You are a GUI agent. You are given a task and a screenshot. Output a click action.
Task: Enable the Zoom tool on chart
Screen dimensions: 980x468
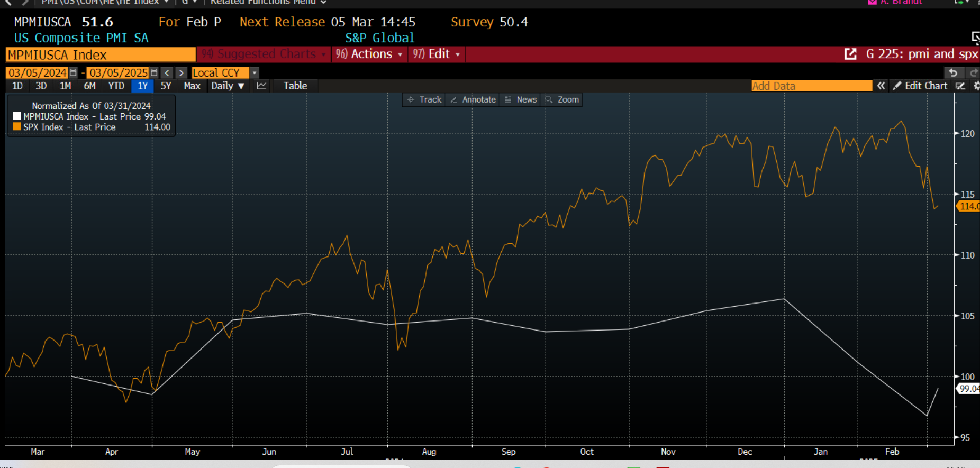click(562, 99)
